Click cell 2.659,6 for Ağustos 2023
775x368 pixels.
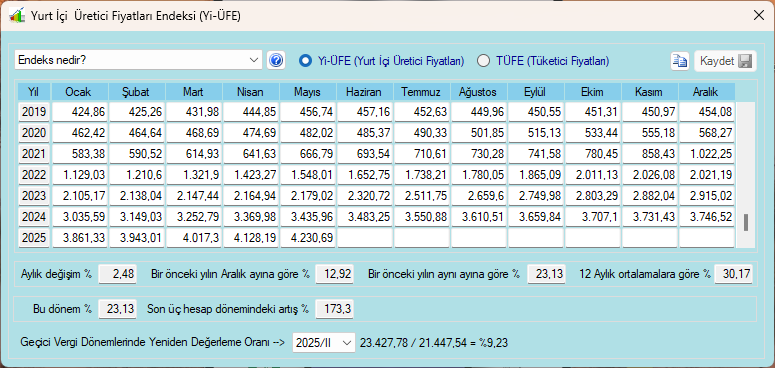pos(478,196)
